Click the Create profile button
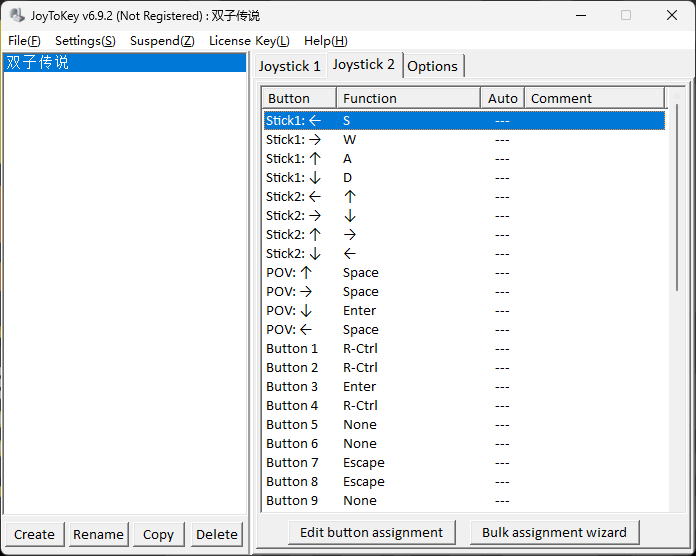Screen dimensions: 696x556 click(34, 534)
